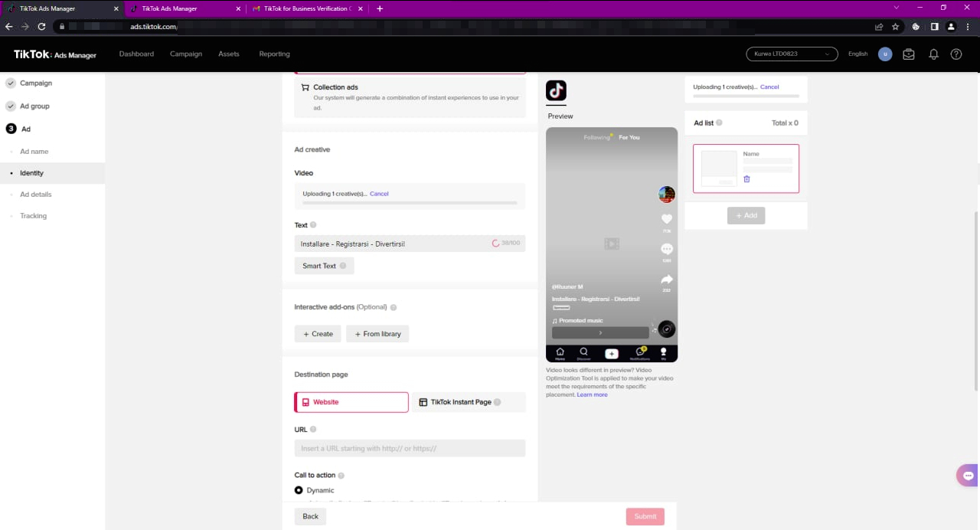The image size is (980, 530).
Task: Open the help question mark icon
Action: pos(956,54)
